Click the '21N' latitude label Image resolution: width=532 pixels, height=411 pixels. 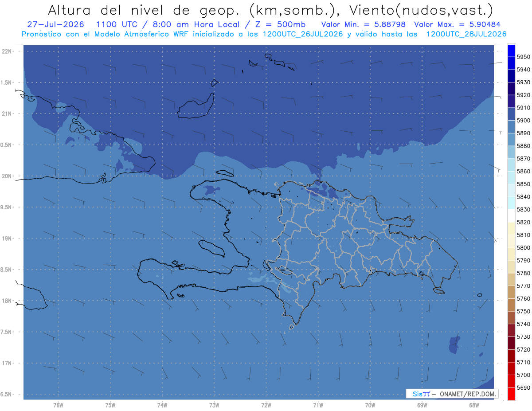point(7,114)
